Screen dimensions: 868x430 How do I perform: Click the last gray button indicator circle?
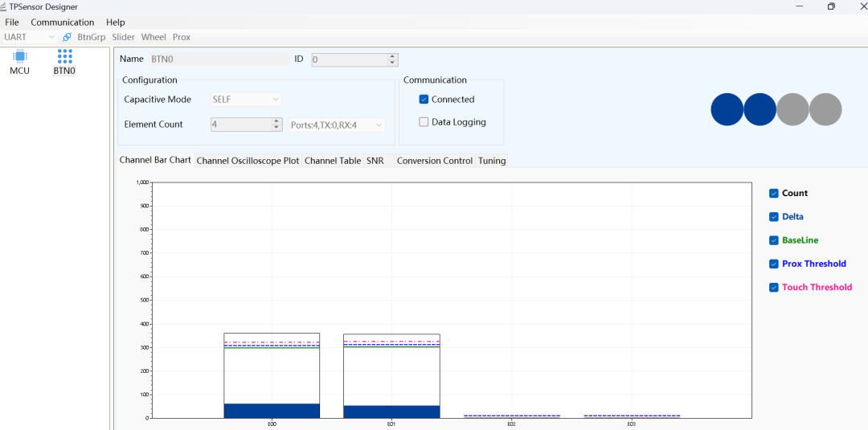click(825, 109)
